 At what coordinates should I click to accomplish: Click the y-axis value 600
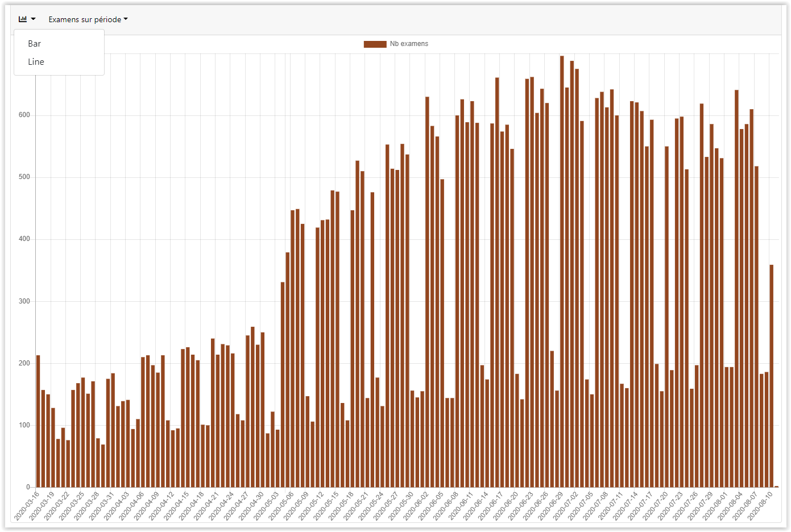24,115
